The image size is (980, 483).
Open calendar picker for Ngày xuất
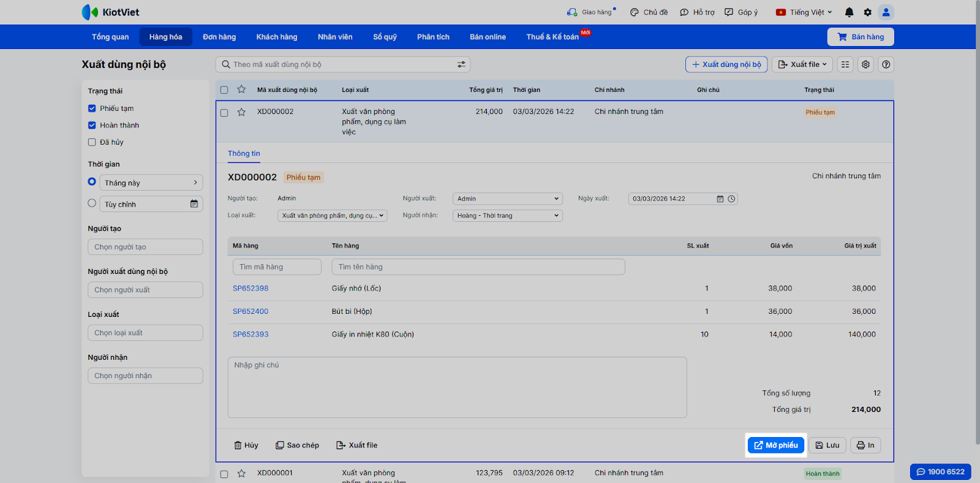point(720,199)
